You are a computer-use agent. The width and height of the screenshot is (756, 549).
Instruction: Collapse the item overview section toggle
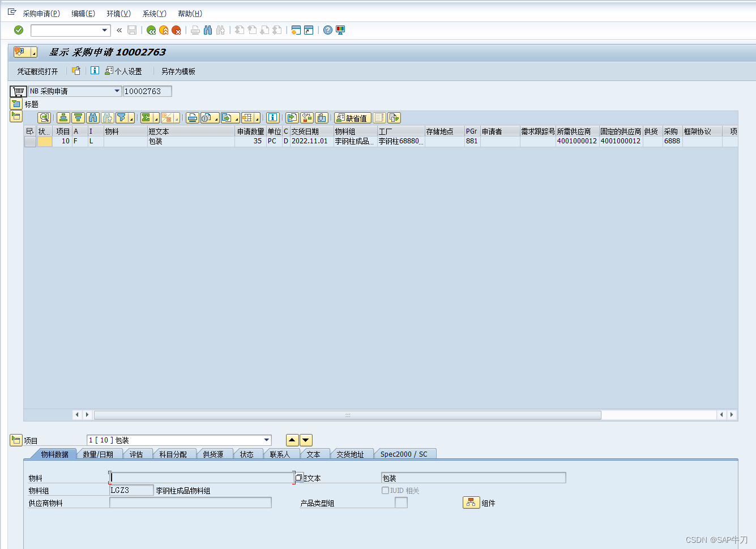[16, 116]
